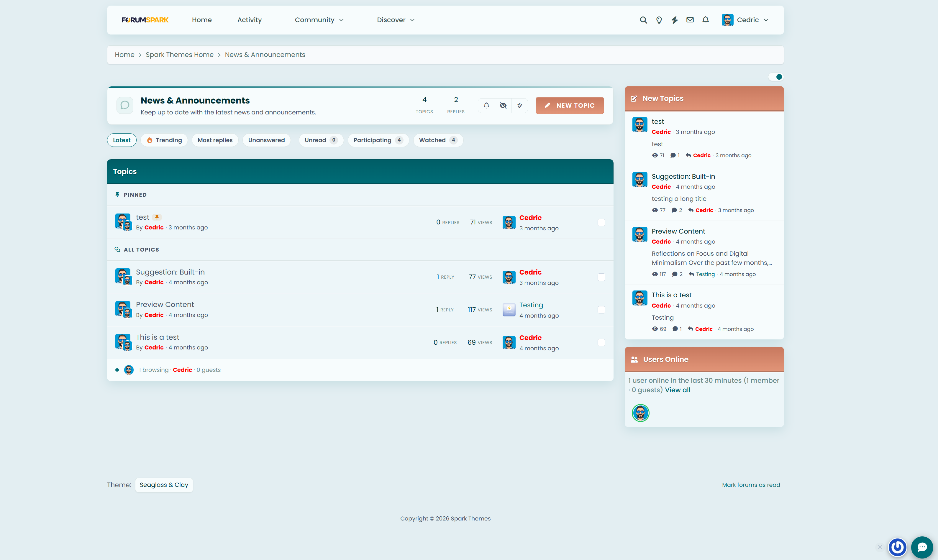Toggle the sidebar switch above New Topics

click(776, 77)
